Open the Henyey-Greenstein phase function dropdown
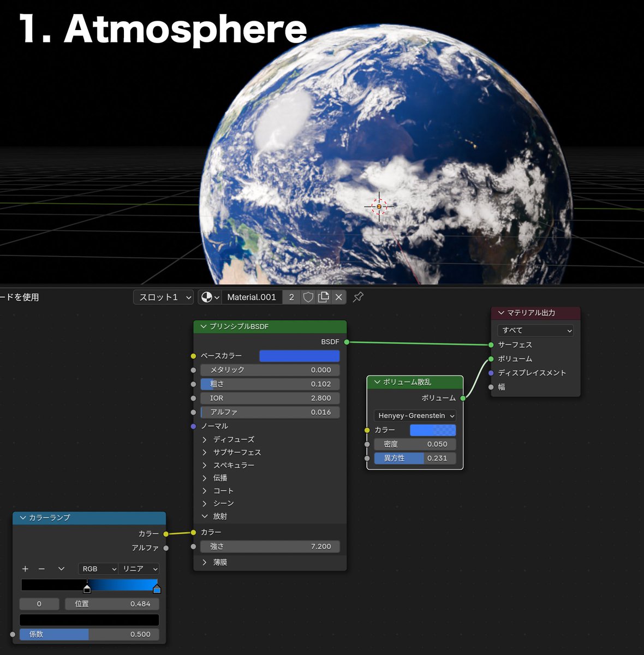The image size is (644, 655). pyautogui.click(x=415, y=415)
